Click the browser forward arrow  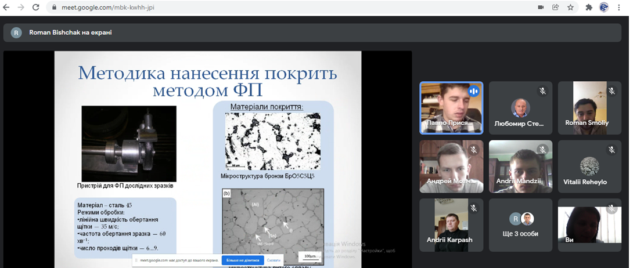(x=21, y=8)
